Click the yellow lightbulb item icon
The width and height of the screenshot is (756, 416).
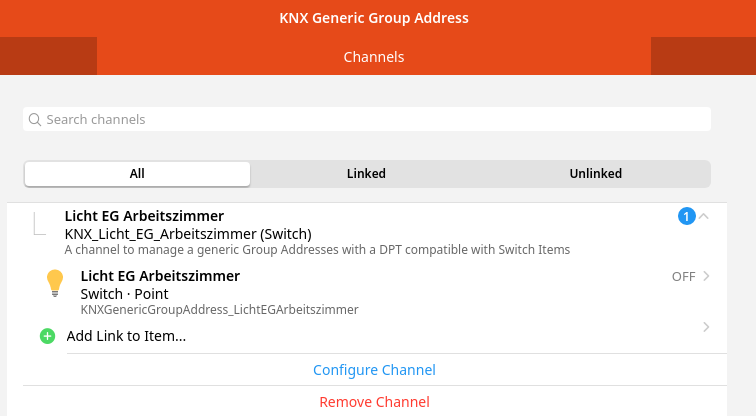click(x=55, y=283)
